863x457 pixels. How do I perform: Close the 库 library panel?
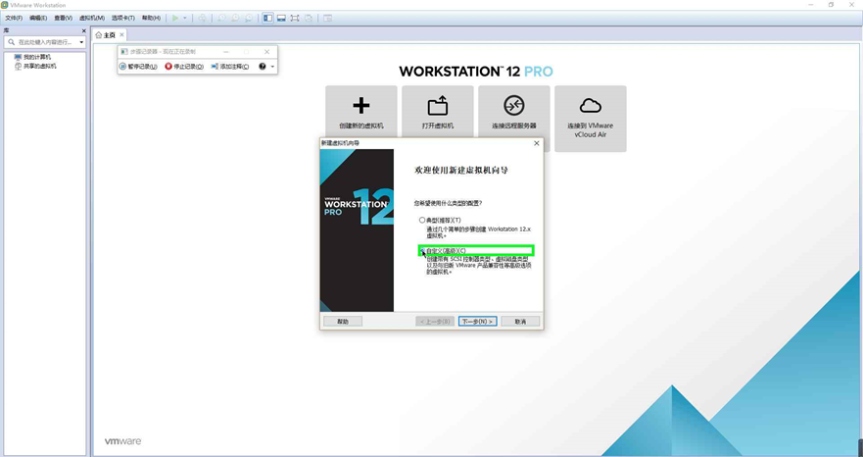click(84, 31)
